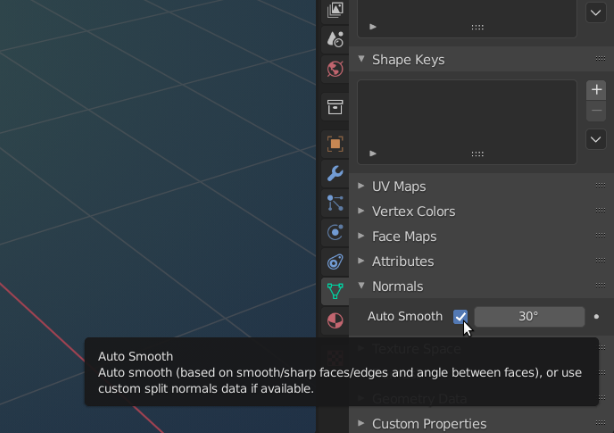Click the UV Maps panel drag grip

coord(600,185)
